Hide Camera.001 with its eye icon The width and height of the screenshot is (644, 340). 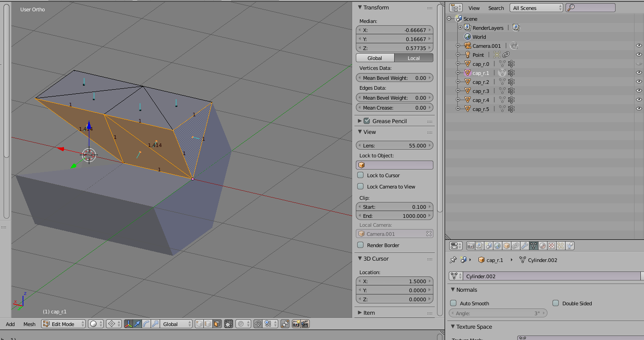(639, 46)
